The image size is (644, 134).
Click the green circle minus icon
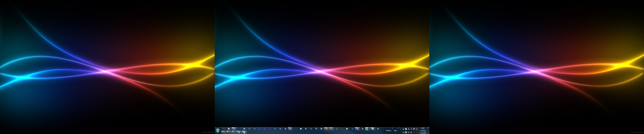[301, 129]
